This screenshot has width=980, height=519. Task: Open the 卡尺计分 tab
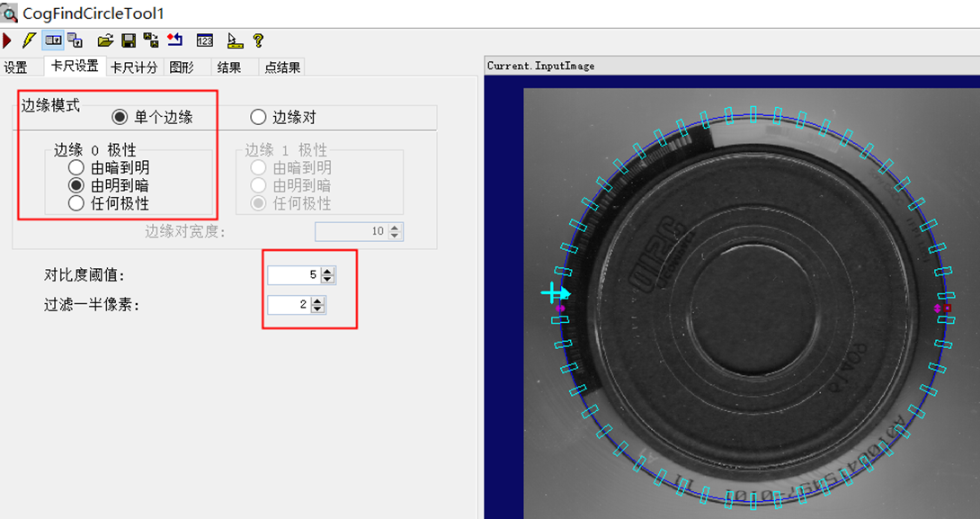(134, 67)
